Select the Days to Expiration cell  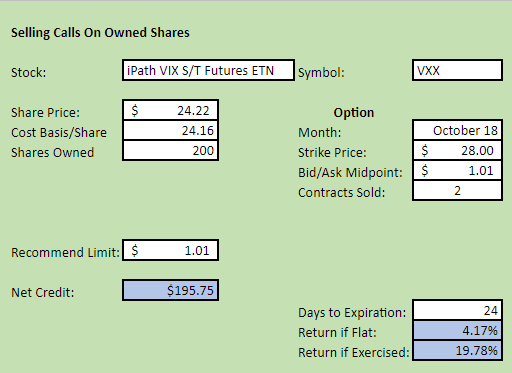(x=457, y=310)
